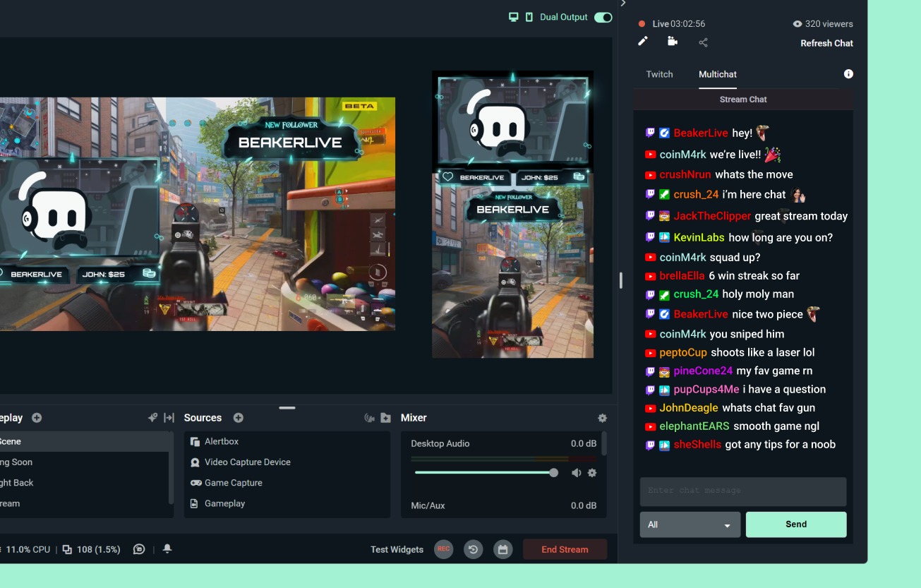Click the webcam icon of Video Capture Device
921x588 pixels.
195,462
